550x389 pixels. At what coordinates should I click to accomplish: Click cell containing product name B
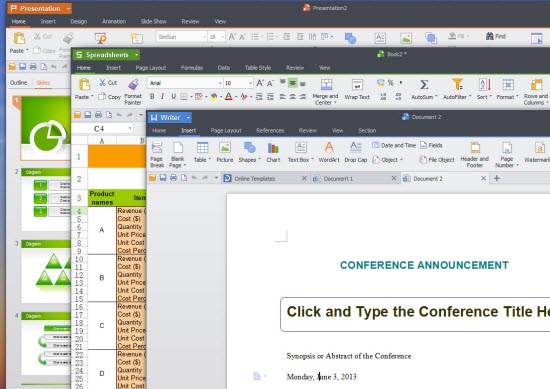tap(102, 278)
